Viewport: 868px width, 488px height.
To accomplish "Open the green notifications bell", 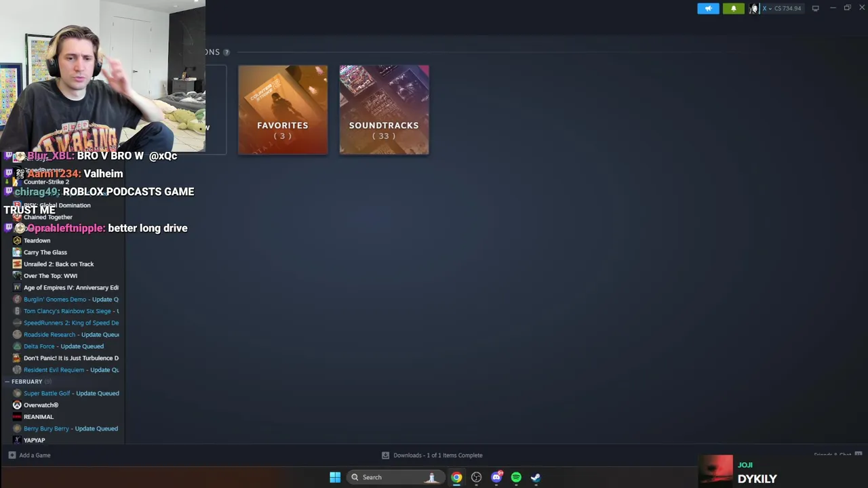I will (x=733, y=8).
